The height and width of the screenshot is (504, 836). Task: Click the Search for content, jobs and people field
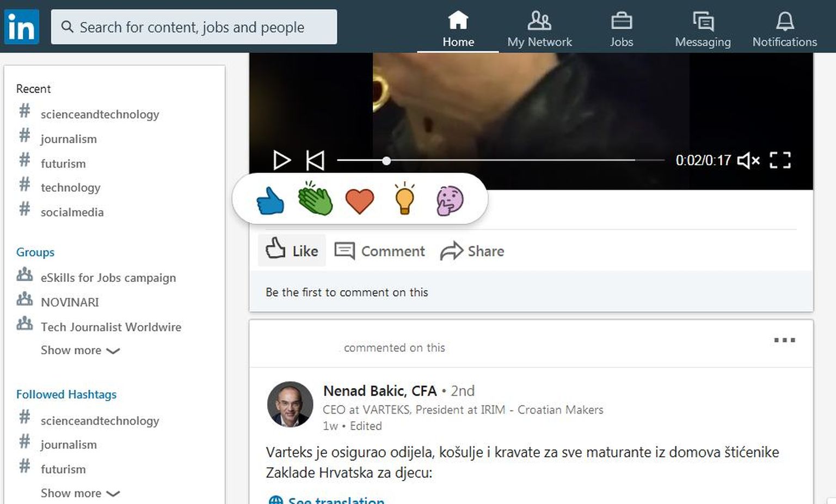click(194, 27)
